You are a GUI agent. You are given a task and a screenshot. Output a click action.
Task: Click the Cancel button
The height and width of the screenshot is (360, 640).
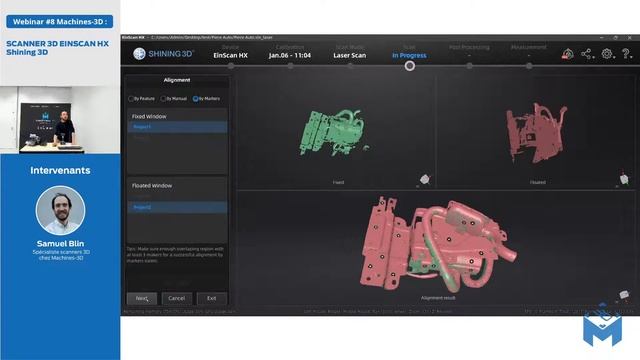click(177, 298)
